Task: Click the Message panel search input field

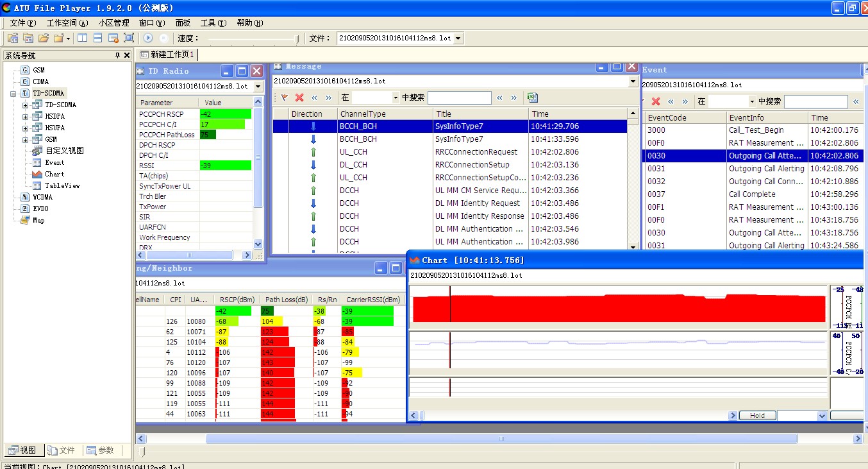Action: pos(459,98)
